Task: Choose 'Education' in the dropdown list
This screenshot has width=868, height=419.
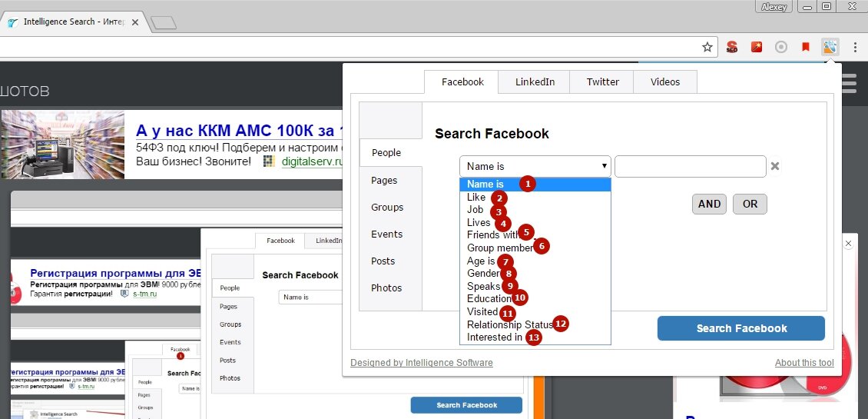Action: pyautogui.click(x=535, y=299)
